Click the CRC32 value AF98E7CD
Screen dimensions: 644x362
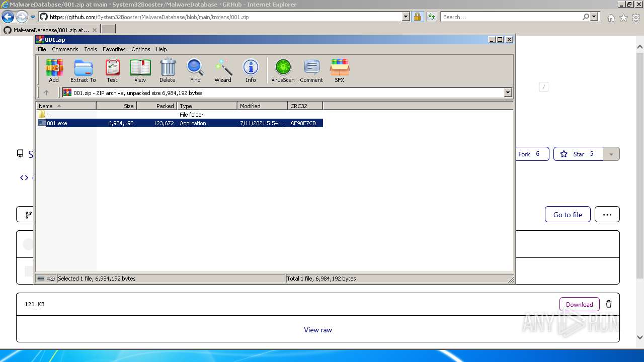pos(303,123)
